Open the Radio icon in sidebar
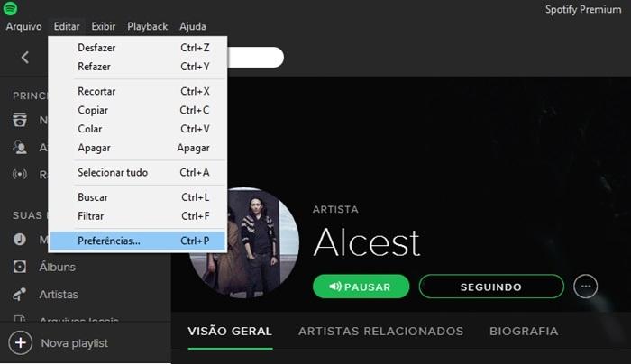The image size is (631, 364). (19, 174)
